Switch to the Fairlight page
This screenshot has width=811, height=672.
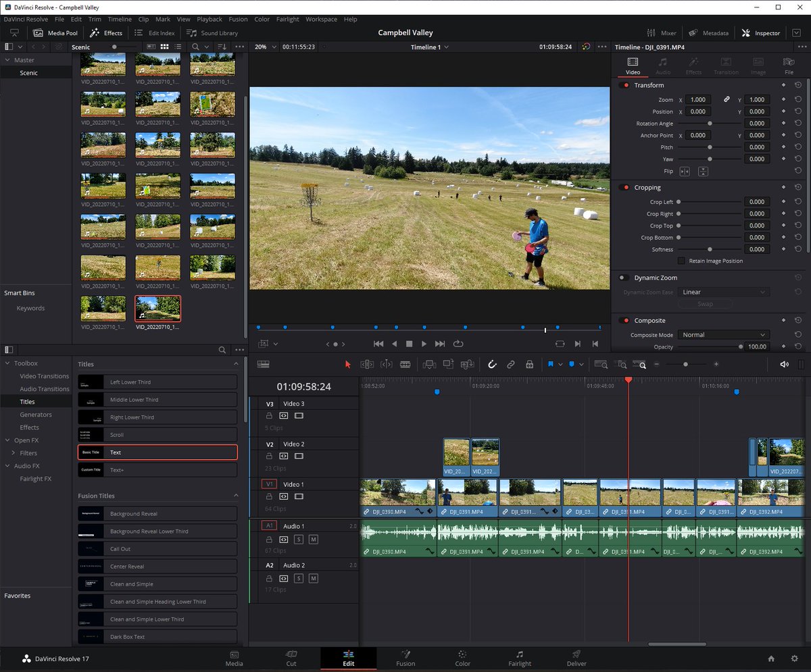(520, 658)
